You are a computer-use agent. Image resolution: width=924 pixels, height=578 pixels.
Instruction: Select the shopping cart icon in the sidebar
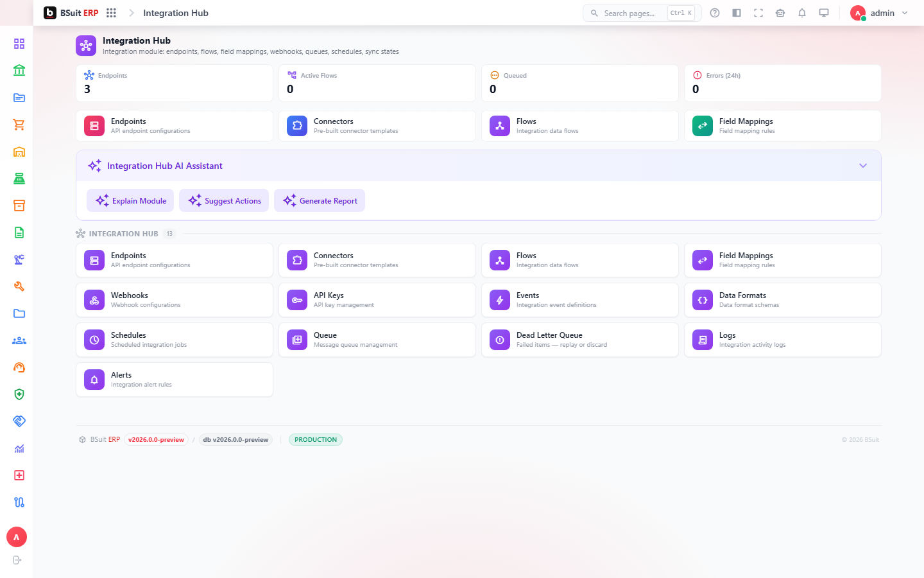(19, 125)
